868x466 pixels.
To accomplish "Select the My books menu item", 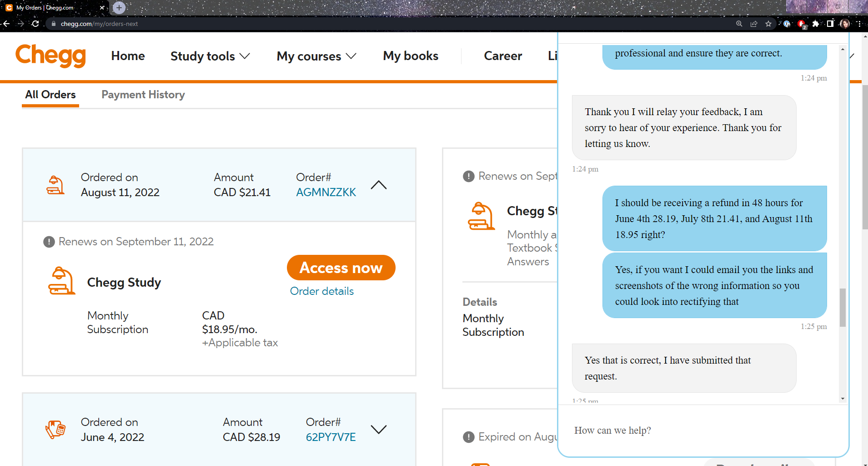I will pyautogui.click(x=411, y=56).
